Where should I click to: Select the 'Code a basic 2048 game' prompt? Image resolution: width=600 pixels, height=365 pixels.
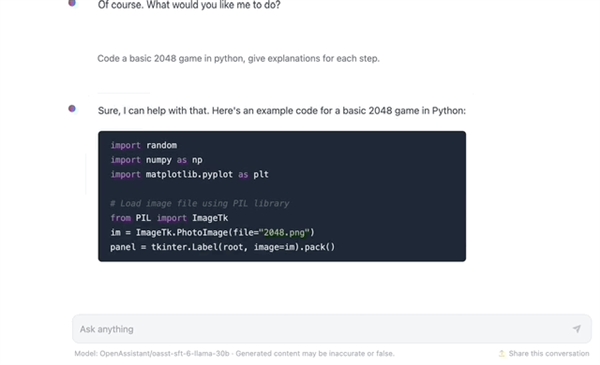[x=238, y=59]
